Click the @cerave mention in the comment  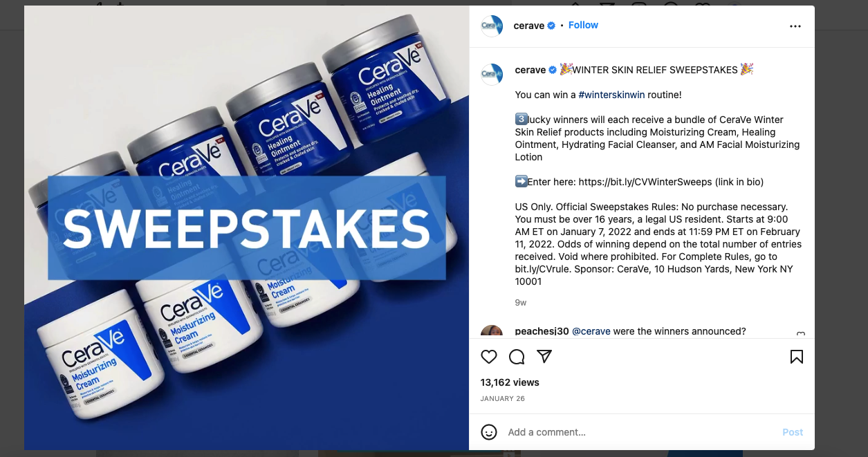pyautogui.click(x=591, y=331)
